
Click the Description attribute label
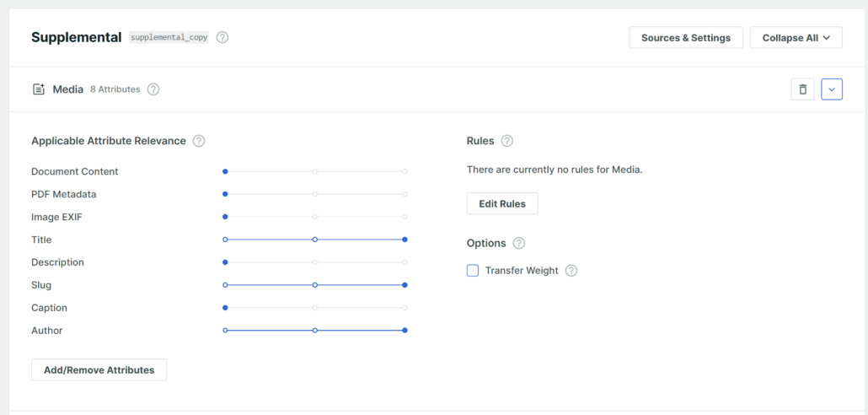pos(57,262)
